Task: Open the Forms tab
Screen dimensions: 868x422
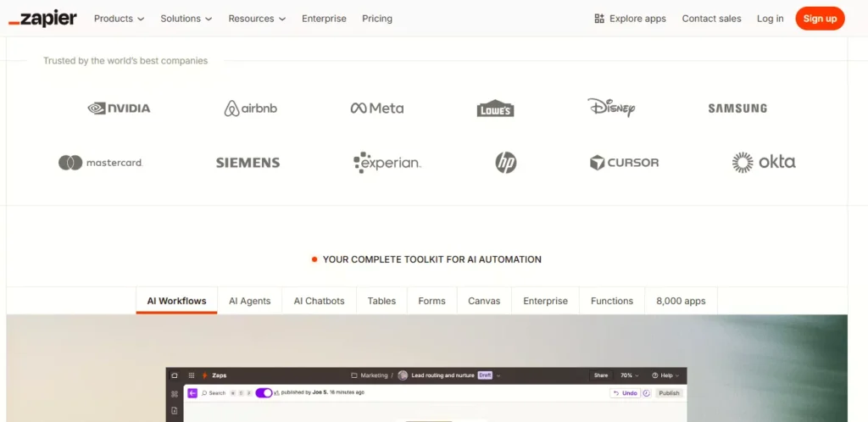Action: coord(431,301)
